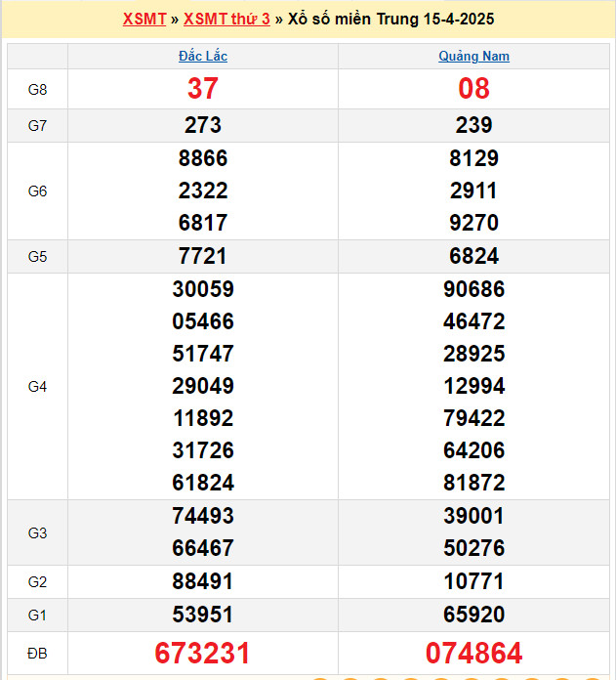Click the G4 result 30059

tap(203, 289)
